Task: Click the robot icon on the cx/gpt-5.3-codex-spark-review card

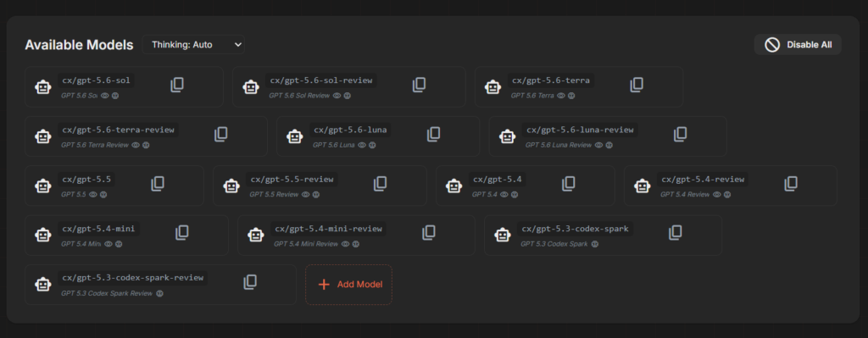Action: pyautogui.click(x=43, y=285)
